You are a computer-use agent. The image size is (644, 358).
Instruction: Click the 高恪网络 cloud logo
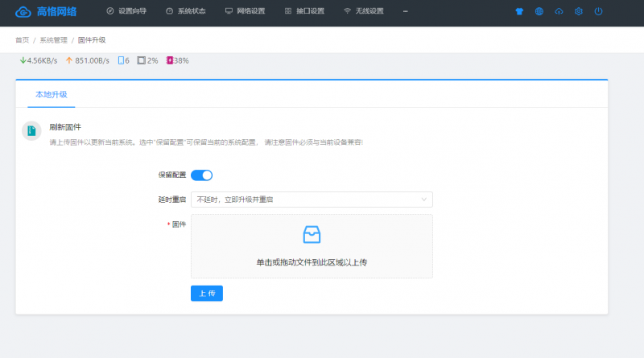point(23,12)
